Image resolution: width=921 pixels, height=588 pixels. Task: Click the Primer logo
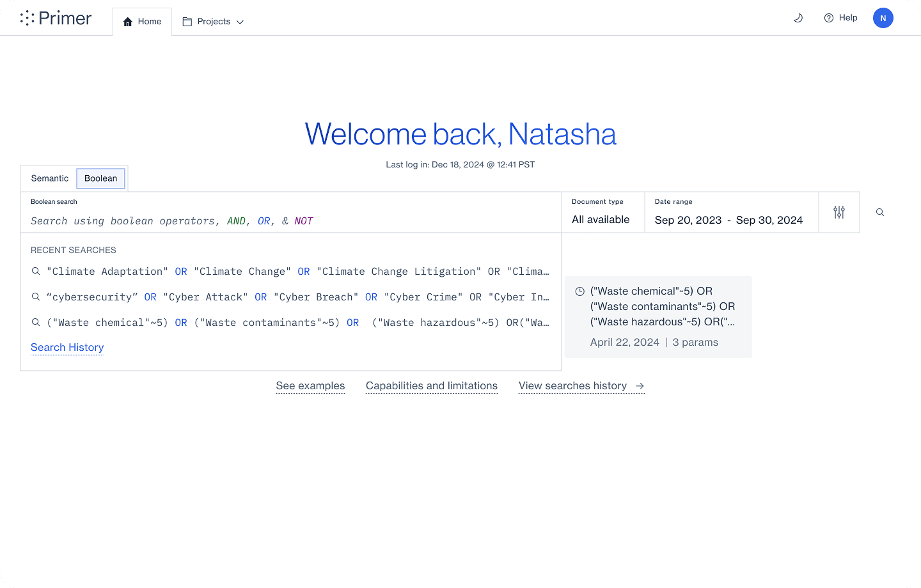click(56, 18)
